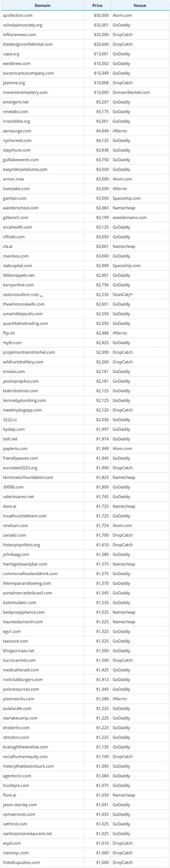Click the jasmine.org domain

click(14, 83)
